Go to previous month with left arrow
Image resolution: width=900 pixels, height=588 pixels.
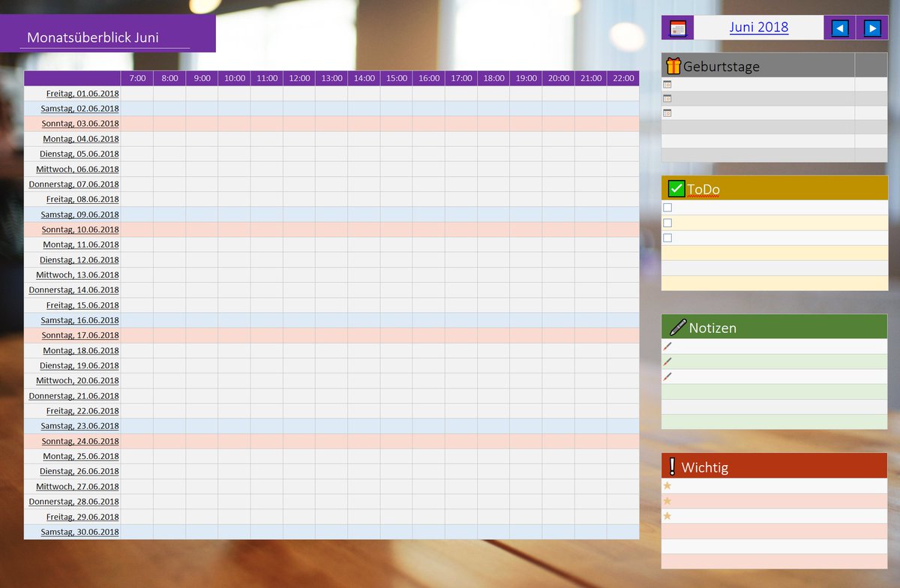click(x=840, y=28)
